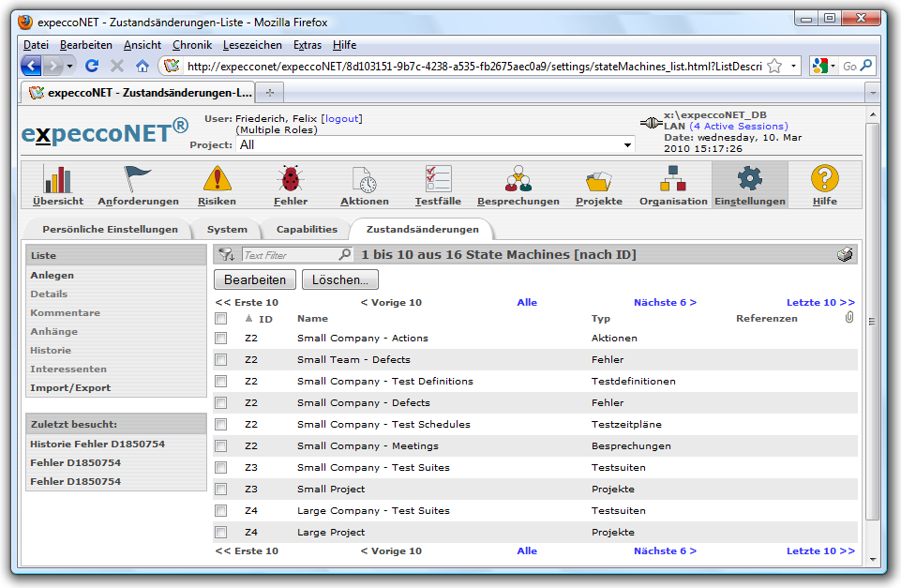
Task: Click the logout link
Action: [x=341, y=119]
